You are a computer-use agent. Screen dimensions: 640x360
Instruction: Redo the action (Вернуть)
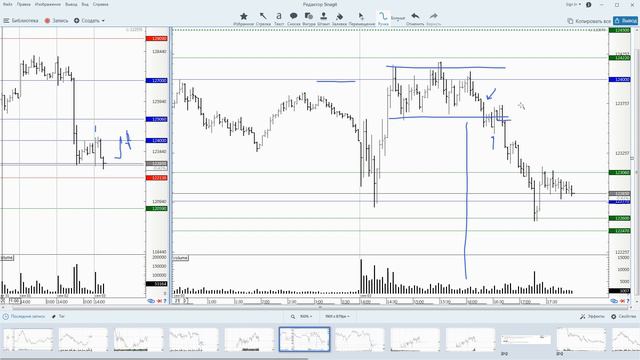click(x=433, y=18)
